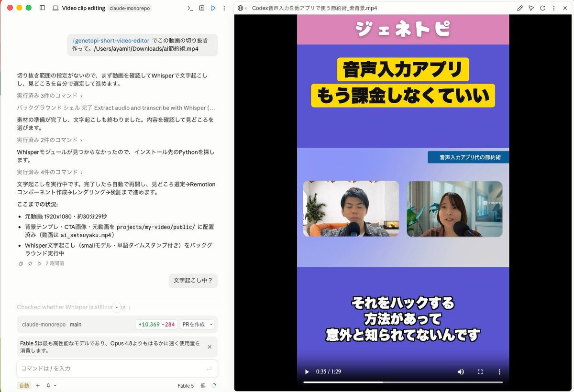
Task: Expand the バックグラウンド シェル 完了 entry
Action: click(x=116, y=108)
